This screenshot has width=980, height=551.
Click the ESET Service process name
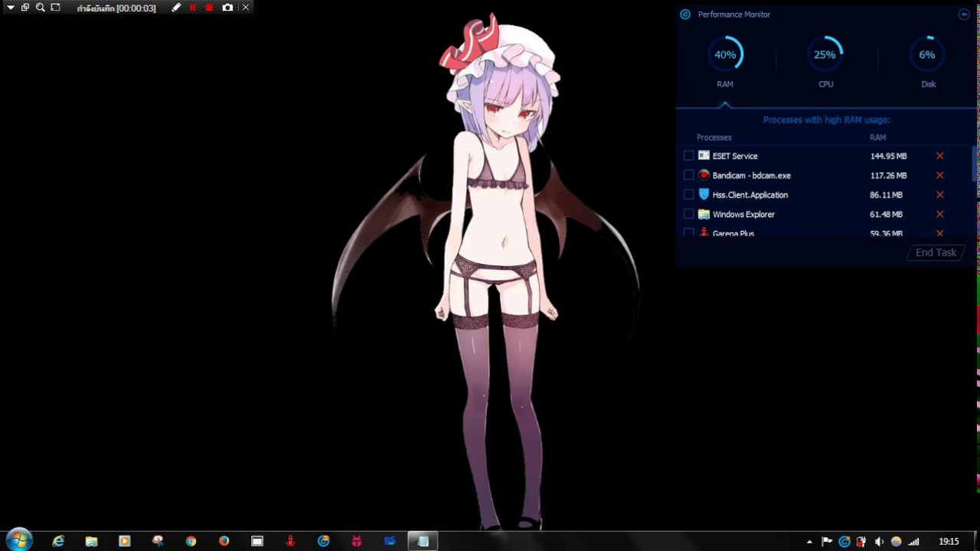tap(735, 156)
